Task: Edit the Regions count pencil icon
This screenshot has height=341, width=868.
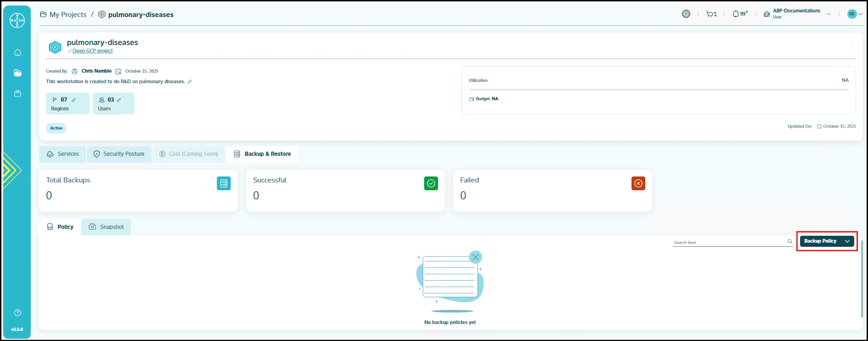Action: click(x=73, y=100)
